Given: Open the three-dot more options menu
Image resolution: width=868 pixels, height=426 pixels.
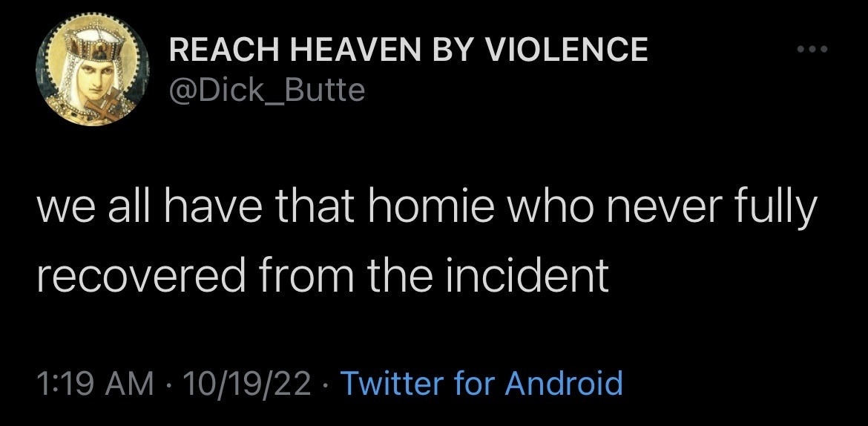Looking at the screenshot, I should (811, 50).
